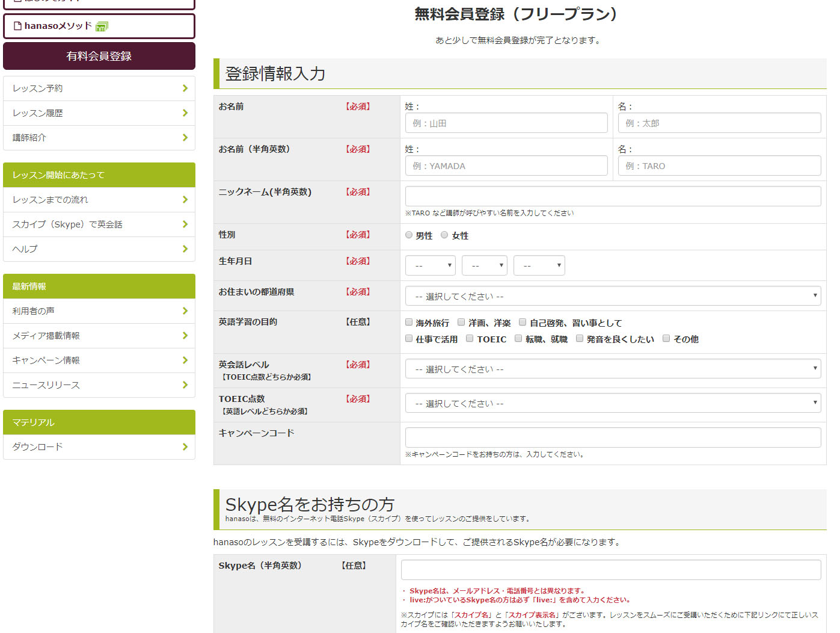Click the chevron arrow next to スカイプ（Skype）で英会話
The image size is (840, 633).
coord(185,224)
